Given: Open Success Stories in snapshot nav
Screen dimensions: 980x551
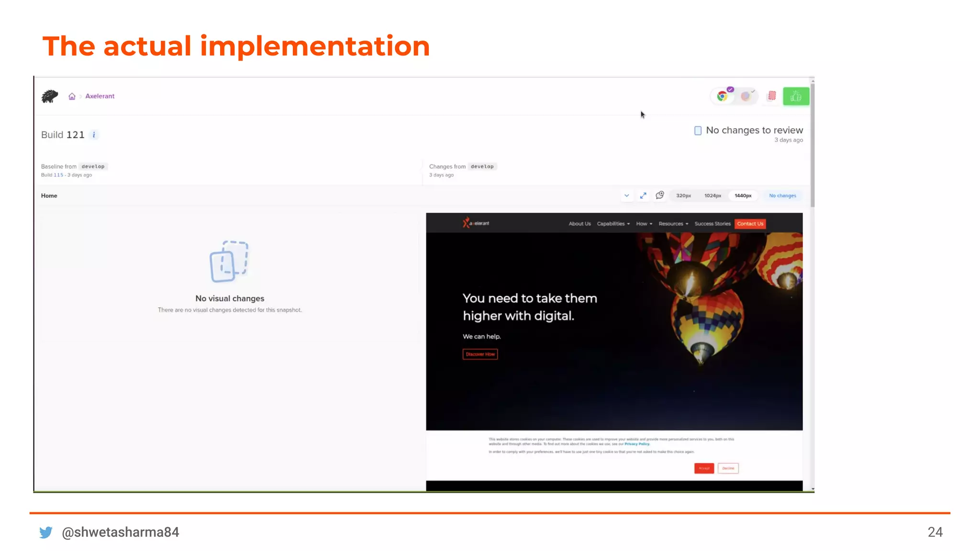Looking at the screenshot, I should (713, 224).
